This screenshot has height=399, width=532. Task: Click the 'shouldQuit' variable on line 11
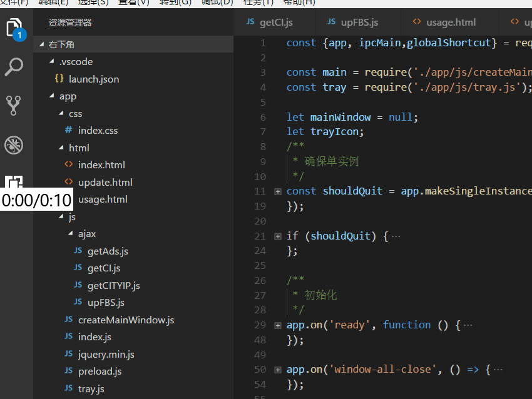(x=352, y=191)
